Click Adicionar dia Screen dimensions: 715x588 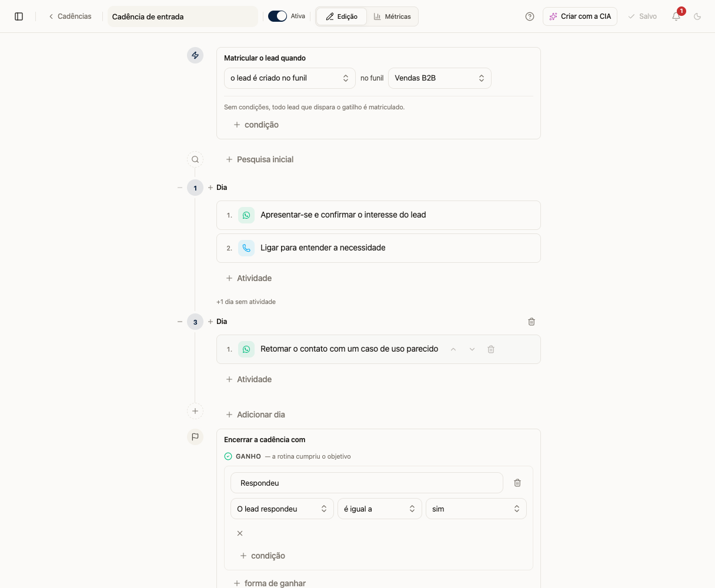(x=255, y=415)
